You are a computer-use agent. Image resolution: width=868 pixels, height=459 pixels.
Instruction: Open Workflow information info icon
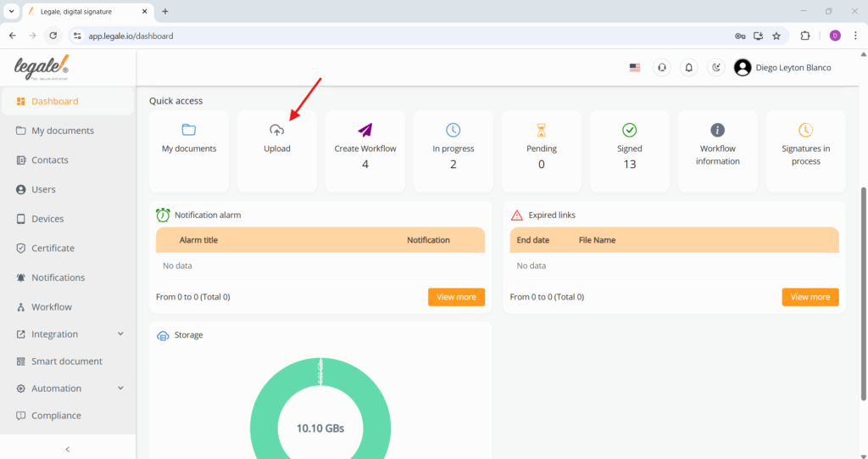click(717, 131)
